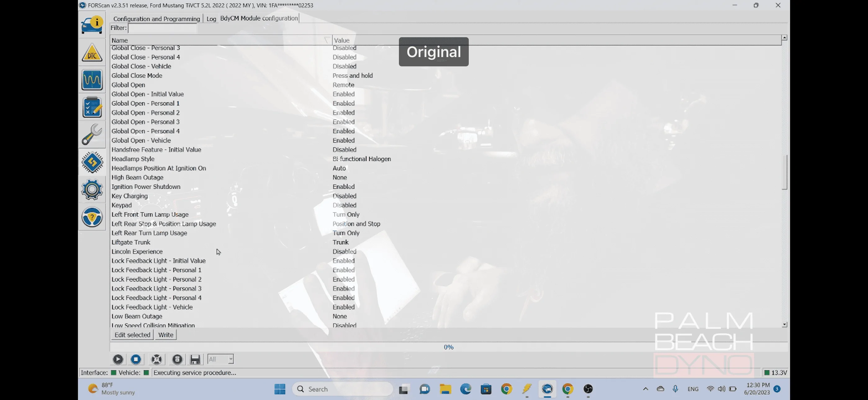Switch to the Log tab
This screenshot has width=868, height=400.
(211, 19)
